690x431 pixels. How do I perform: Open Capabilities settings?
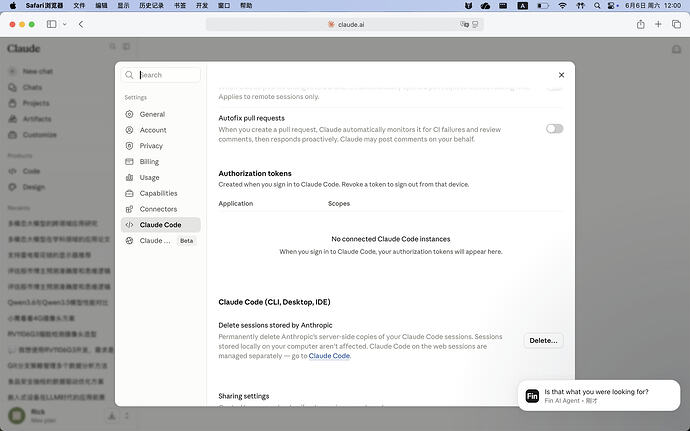(x=161, y=193)
